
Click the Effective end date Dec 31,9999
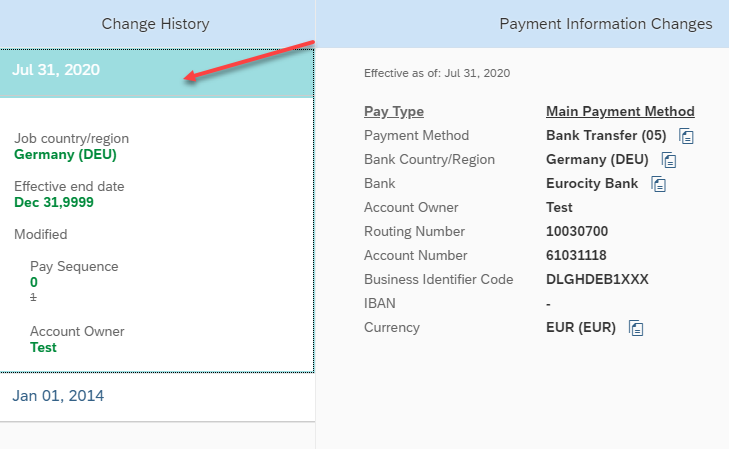click(x=54, y=202)
